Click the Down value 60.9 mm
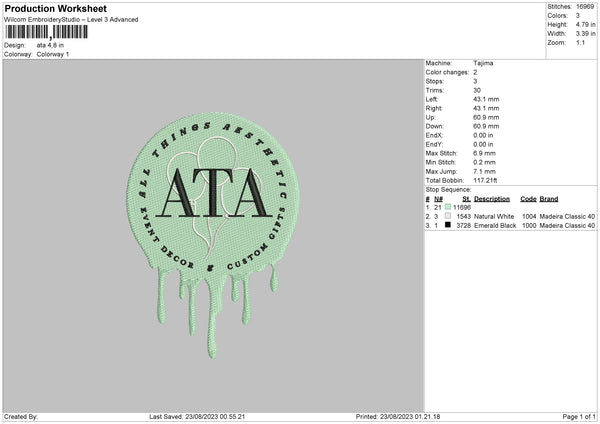The width and height of the screenshot is (600, 424). pyautogui.click(x=486, y=126)
